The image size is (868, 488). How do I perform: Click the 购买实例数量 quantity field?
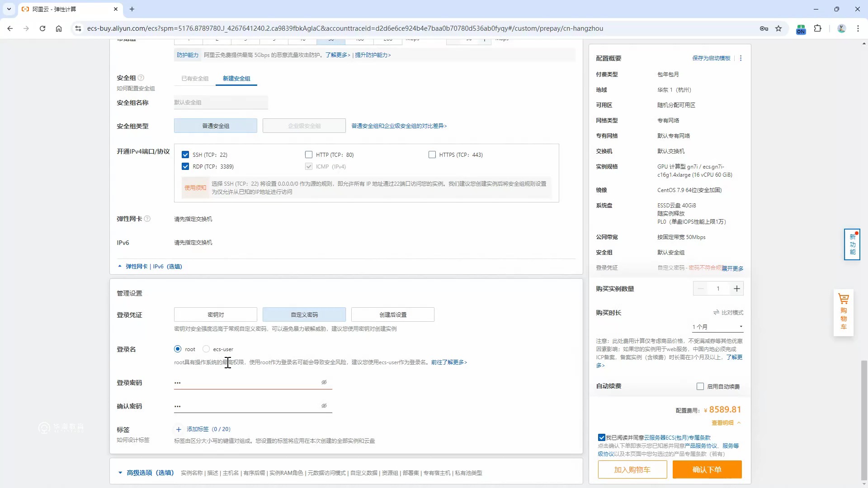[x=718, y=289]
